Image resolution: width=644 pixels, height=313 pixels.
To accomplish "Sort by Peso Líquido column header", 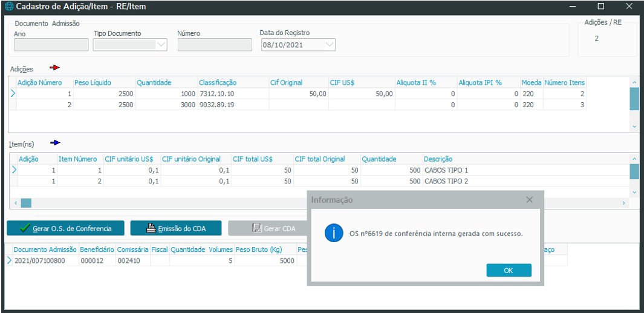I will (105, 83).
